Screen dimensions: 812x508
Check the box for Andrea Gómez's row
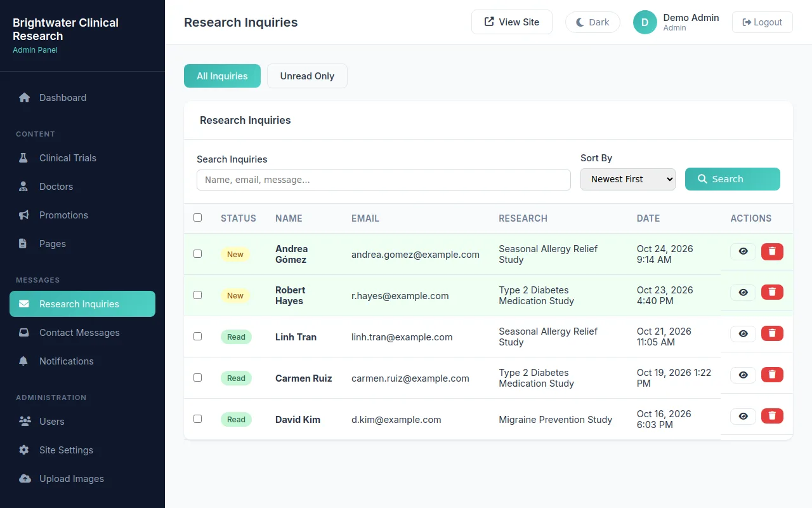point(197,254)
